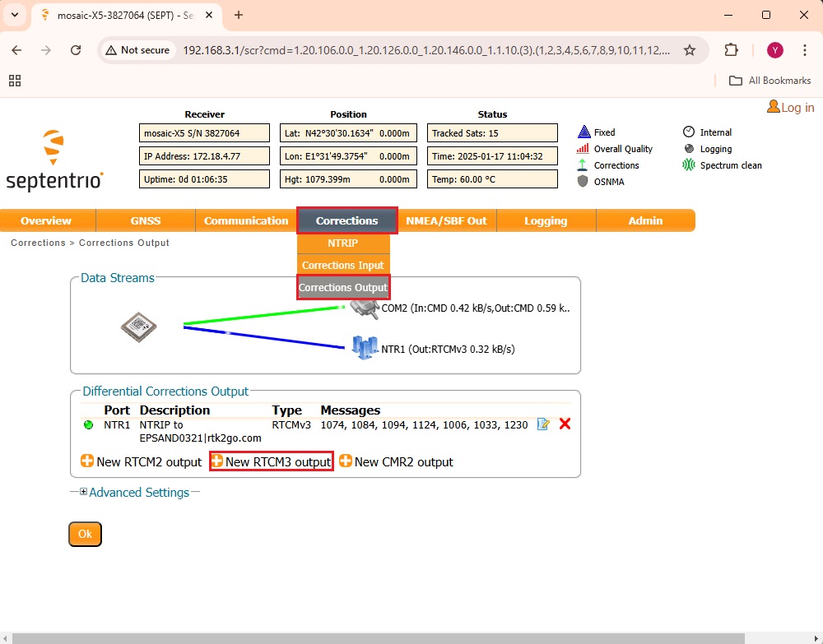
Task: Open the NMEA/SBF Out menu
Action: [x=446, y=220]
